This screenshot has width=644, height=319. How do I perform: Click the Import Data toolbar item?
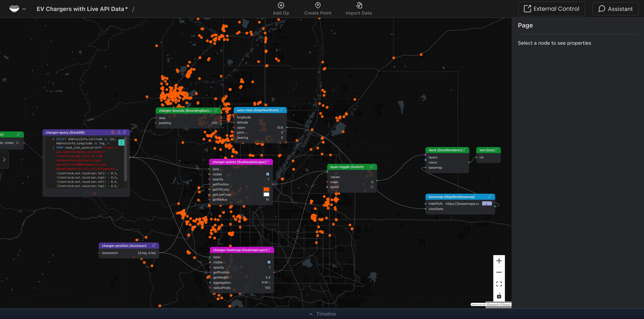(x=358, y=9)
